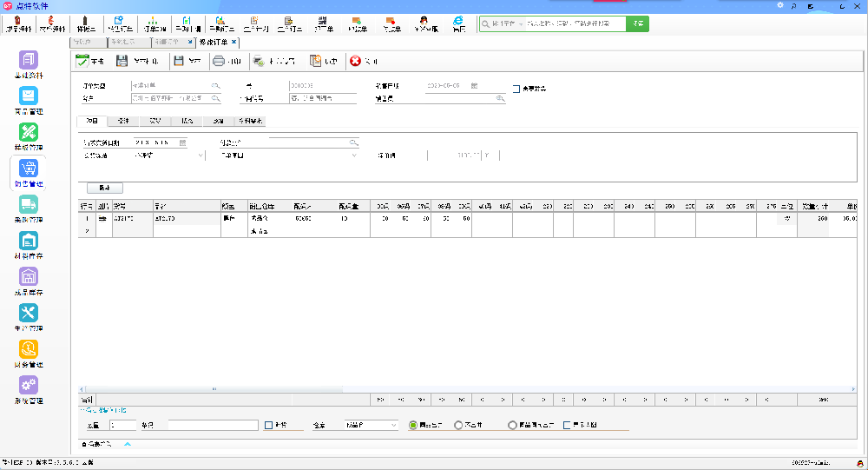The height and width of the screenshot is (470, 868).
Task: Open 样板管理 module with green ruler icon
Action: point(29,137)
